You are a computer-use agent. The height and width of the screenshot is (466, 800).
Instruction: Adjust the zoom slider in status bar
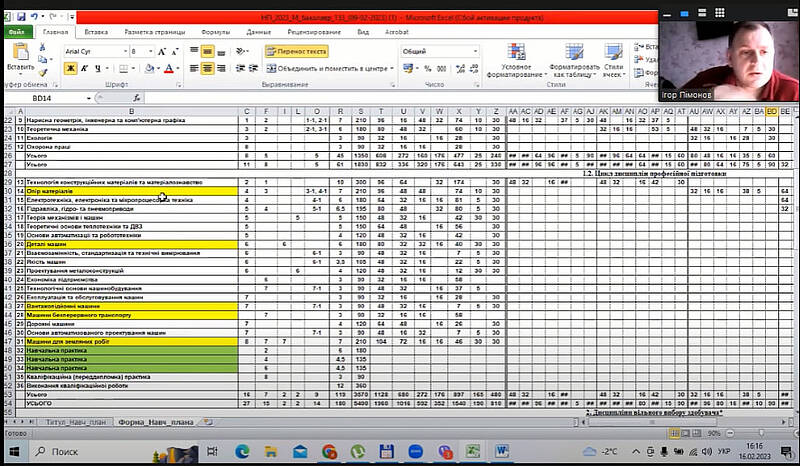(x=761, y=433)
